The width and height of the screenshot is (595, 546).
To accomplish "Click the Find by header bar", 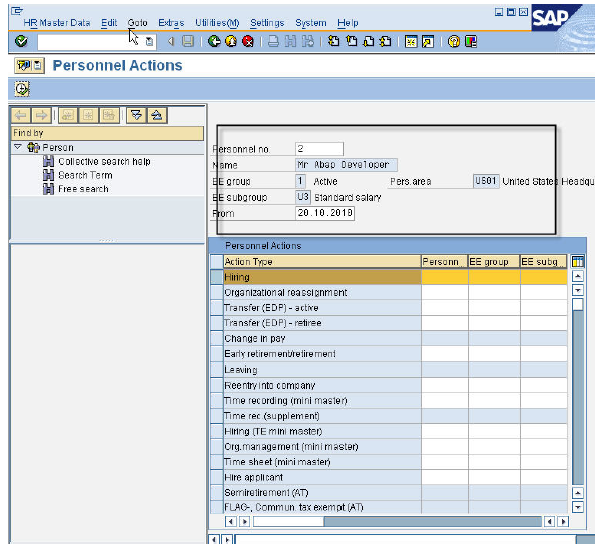I will click(107, 133).
